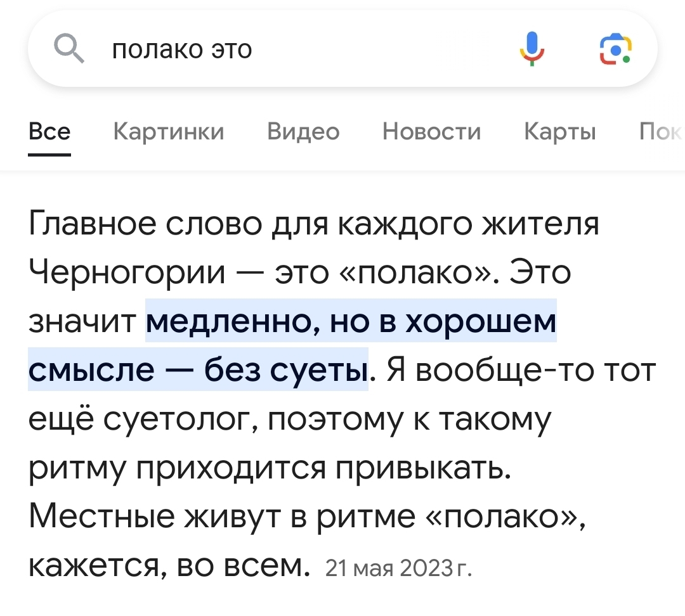Open Google Lens camera search
The width and height of the screenshot is (685, 616).
tap(615, 49)
